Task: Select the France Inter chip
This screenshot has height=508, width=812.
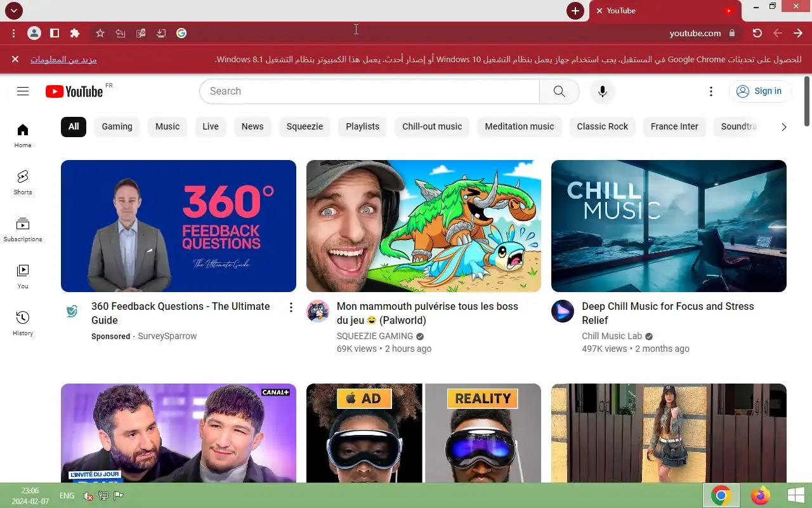Action: tap(674, 126)
